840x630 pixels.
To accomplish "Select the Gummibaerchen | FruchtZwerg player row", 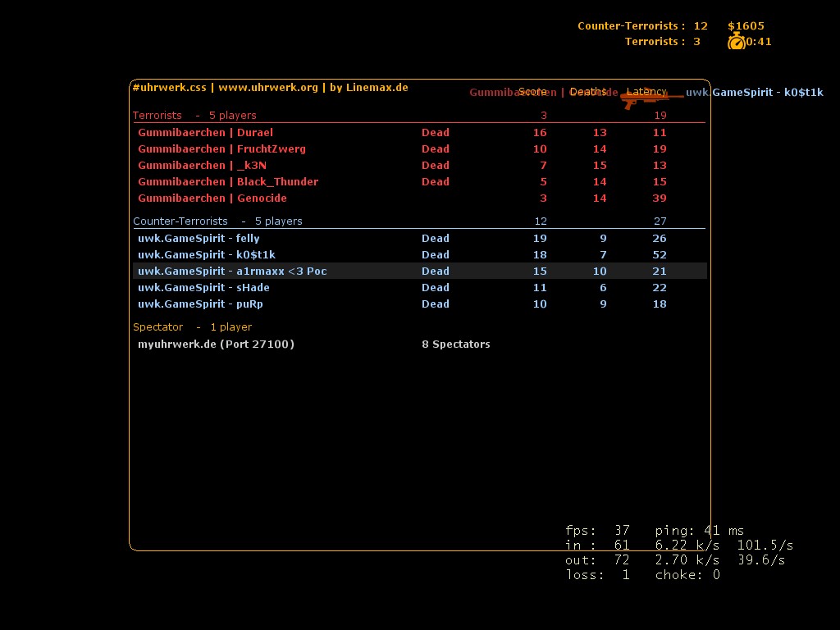I will (221, 148).
